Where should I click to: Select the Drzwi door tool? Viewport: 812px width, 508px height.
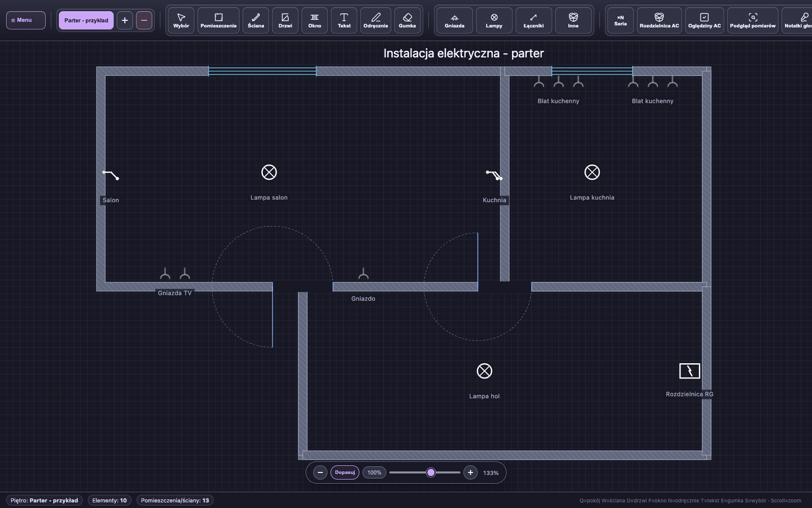[285, 20]
